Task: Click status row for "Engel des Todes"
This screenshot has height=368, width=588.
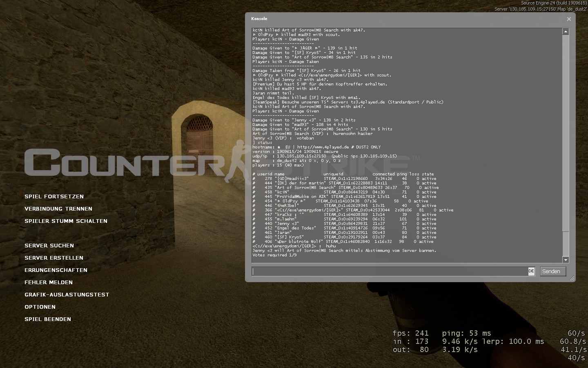Action: pos(344,228)
